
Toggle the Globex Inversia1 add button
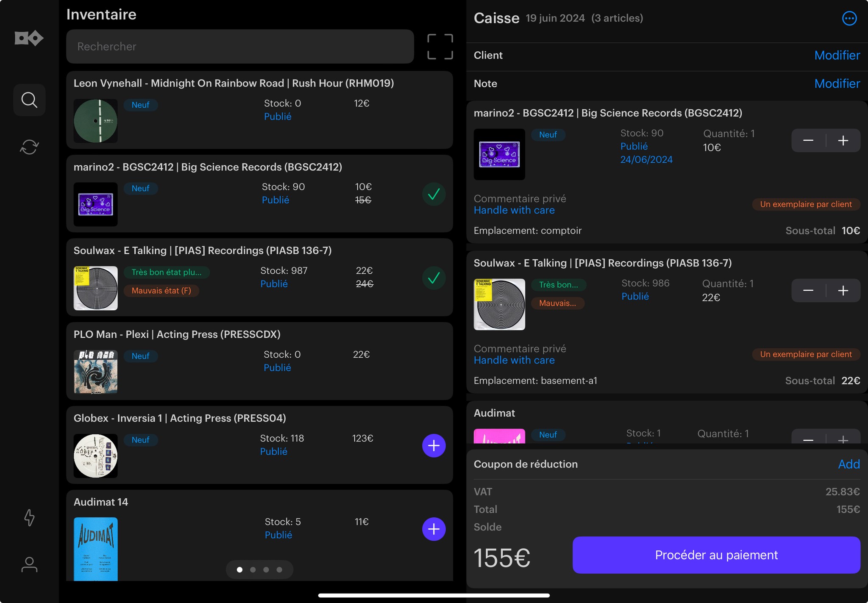click(x=433, y=445)
